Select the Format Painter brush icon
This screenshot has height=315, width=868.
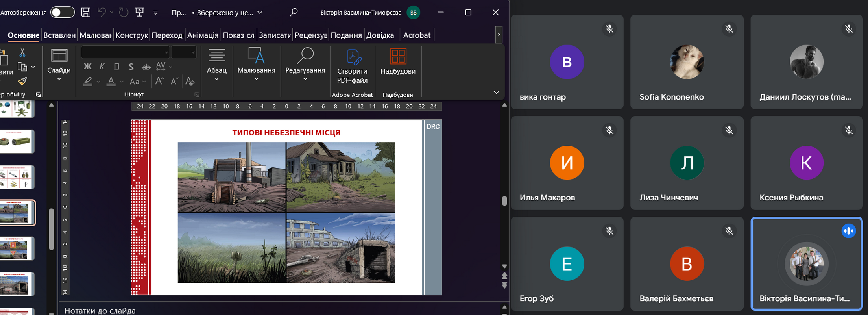(22, 82)
